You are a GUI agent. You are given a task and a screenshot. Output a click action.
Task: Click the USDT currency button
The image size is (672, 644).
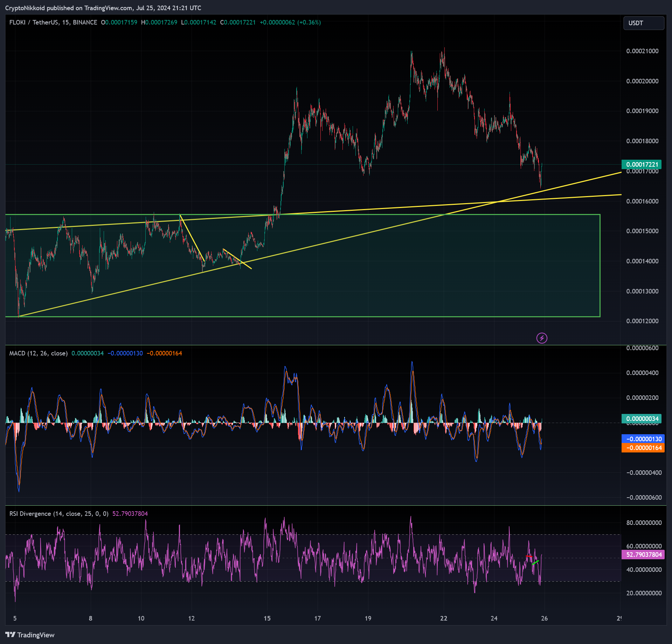pos(644,23)
